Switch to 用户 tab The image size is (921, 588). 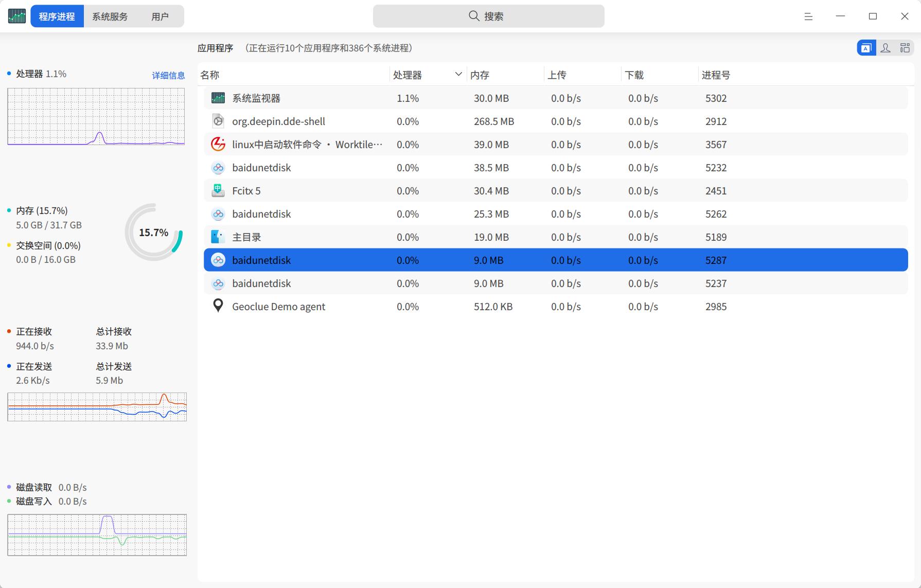[160, 16]
